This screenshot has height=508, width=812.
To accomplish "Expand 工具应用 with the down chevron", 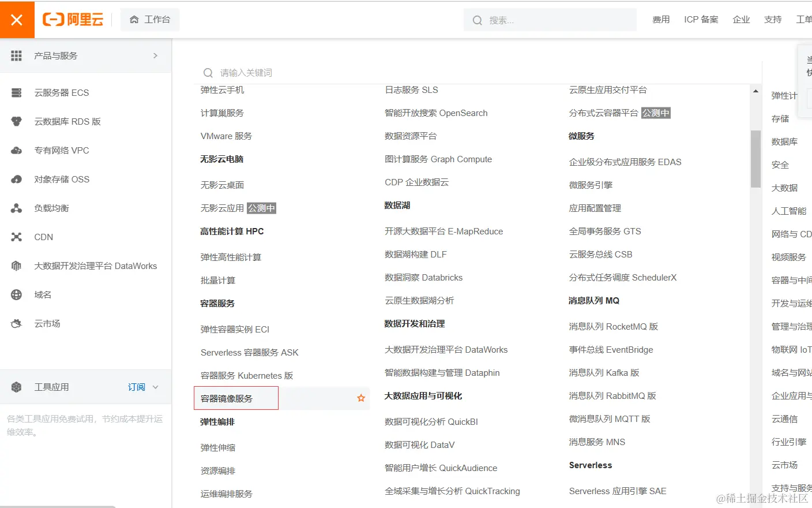I will pyautogui.click(x=155, y=387).
